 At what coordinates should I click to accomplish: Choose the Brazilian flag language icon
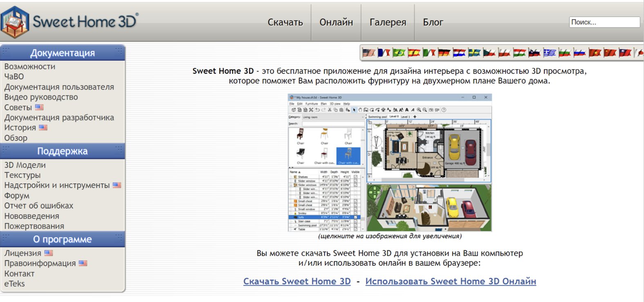pos(399,53)
